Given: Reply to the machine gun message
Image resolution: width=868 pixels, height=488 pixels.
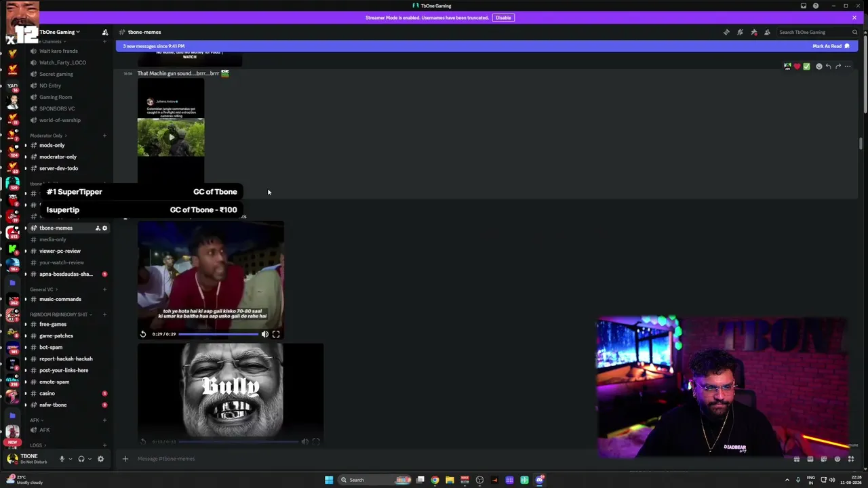Looking at the screenshot, I should tap(829, 66).
